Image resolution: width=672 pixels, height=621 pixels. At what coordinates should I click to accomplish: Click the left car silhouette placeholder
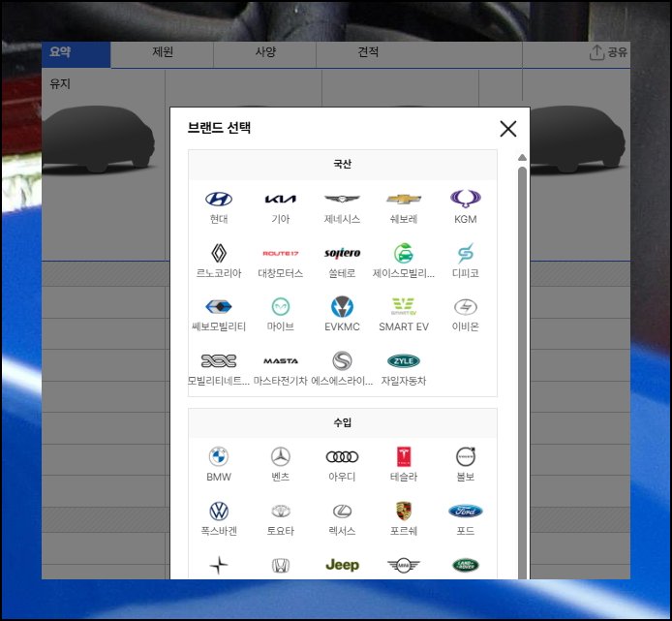(x=98, y=140)
